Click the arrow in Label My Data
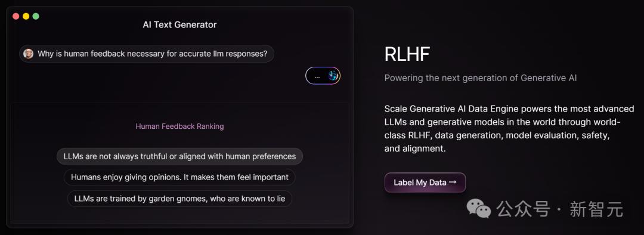Screen dimensions: 644x235 tap(453, 182)
